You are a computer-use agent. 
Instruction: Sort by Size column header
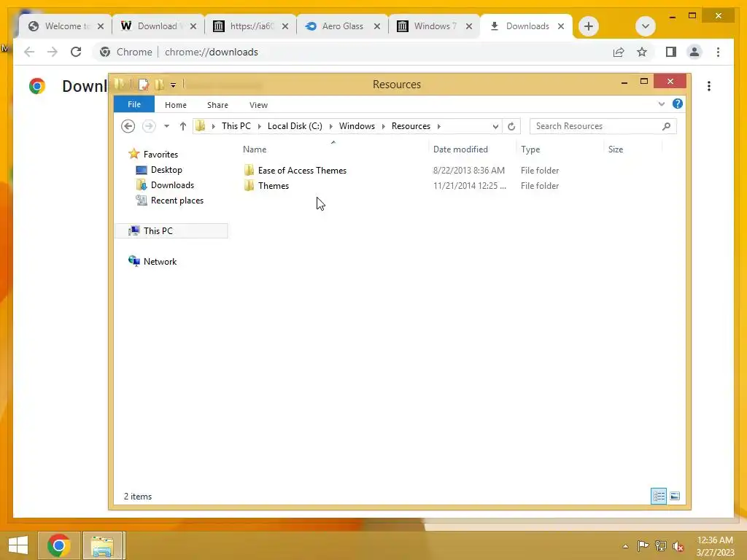point(616,149)
